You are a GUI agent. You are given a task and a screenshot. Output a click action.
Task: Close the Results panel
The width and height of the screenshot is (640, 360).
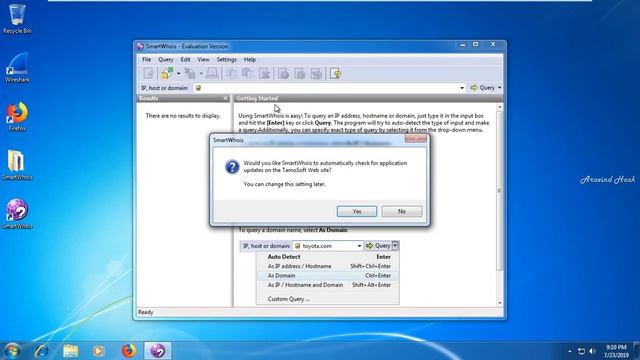pyautogui.click(x=226, y=98)
